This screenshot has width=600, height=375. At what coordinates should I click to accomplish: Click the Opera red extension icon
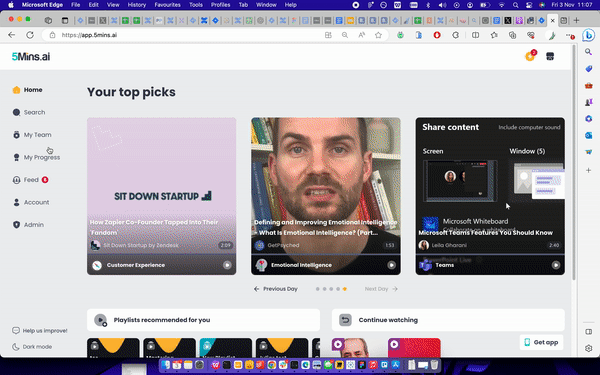click(x=437, y=35)
